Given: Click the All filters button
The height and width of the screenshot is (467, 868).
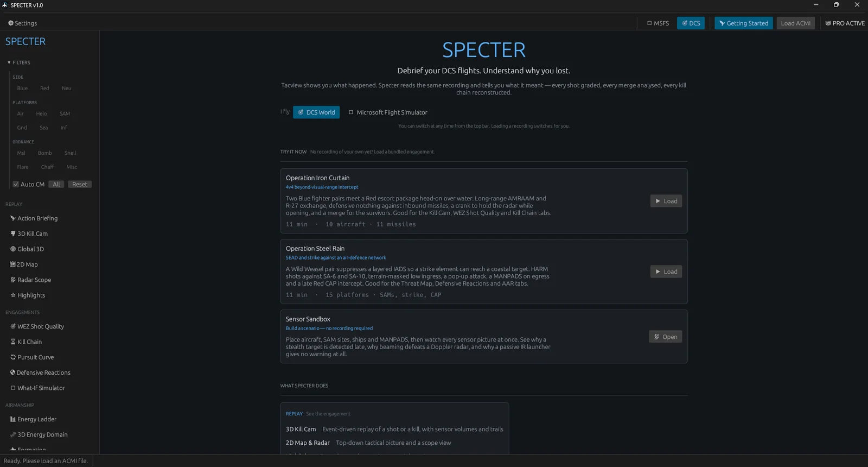Looking at the screenshot, I should (56, 185).
